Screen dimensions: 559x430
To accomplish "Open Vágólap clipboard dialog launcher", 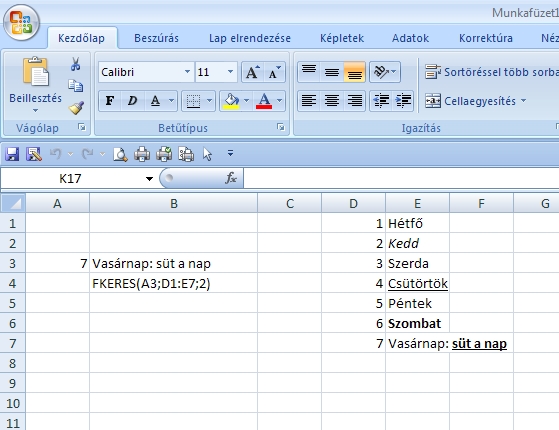I will [x=82, y=127].
